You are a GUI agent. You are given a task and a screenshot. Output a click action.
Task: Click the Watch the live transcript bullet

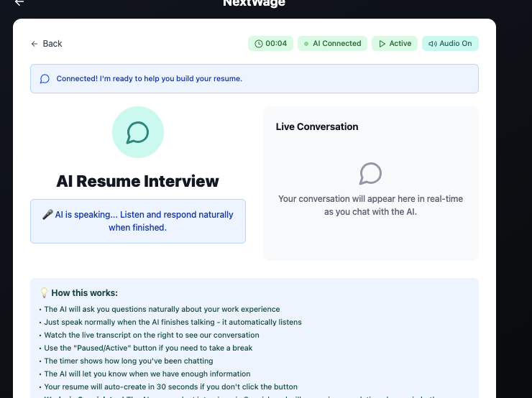click(x=152, y=335)
